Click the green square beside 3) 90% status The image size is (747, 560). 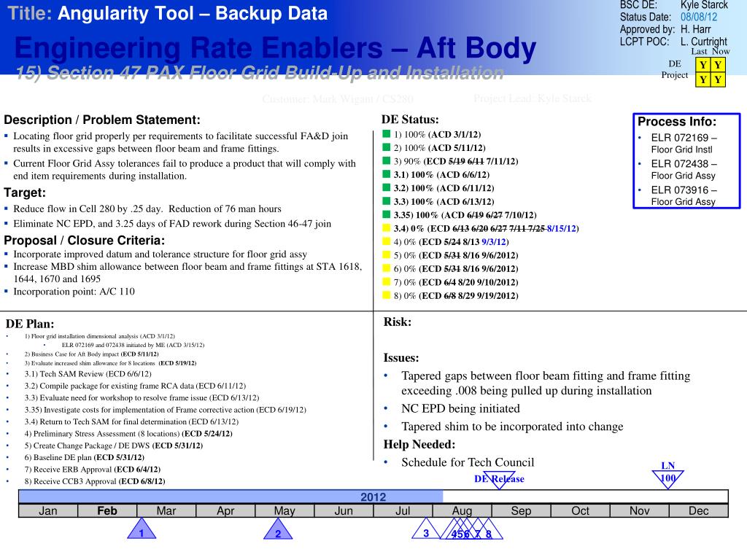(387, 160)
